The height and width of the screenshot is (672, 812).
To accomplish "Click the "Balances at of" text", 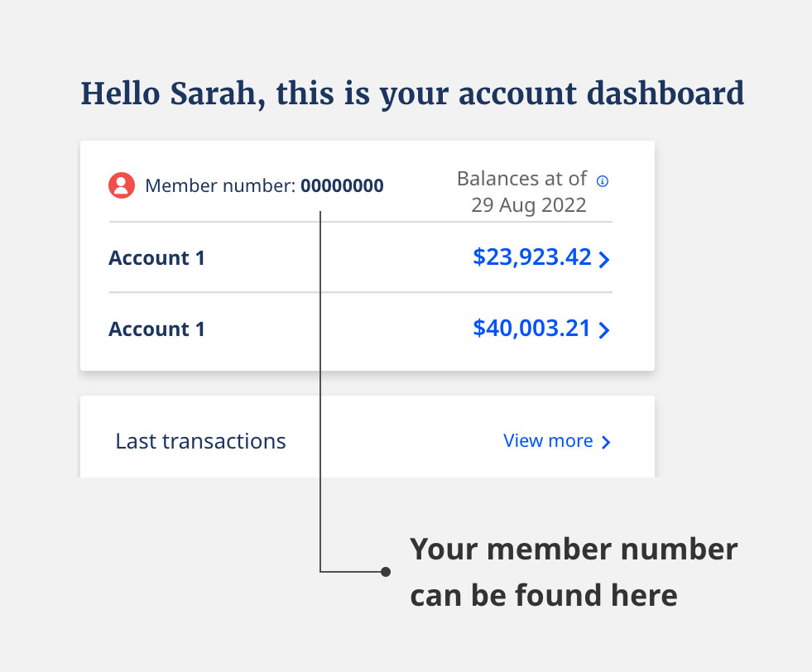I will [x=521, y=179].
